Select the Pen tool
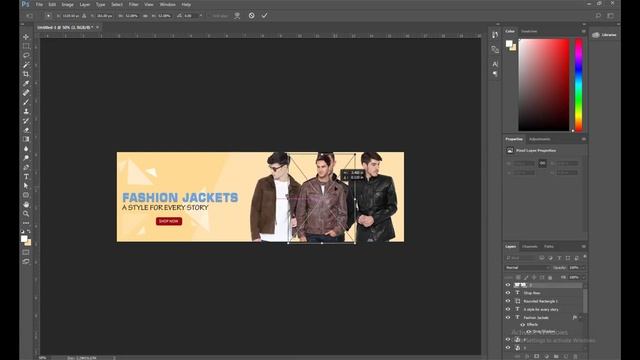640x360 pixels. click(x=26, y=167)
